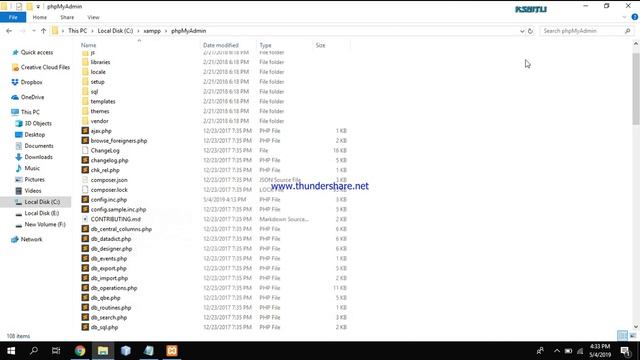Click File Explorer taskbar icon
640x360 pixels.
pos(103,351)
